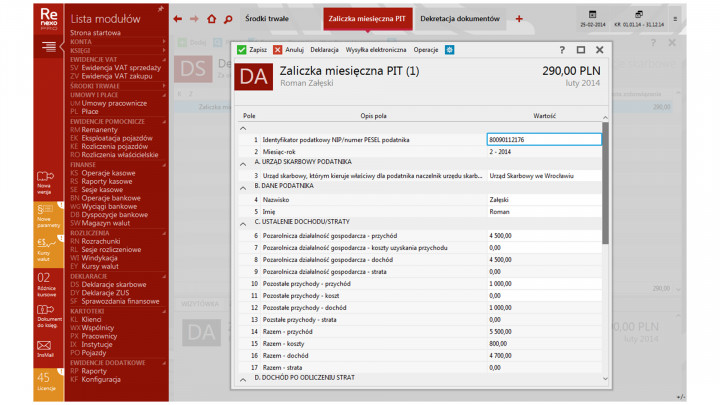Switch to the Dekretacja dokumentów tab
This screenshot has width=720, height=405.
[461, 19]
